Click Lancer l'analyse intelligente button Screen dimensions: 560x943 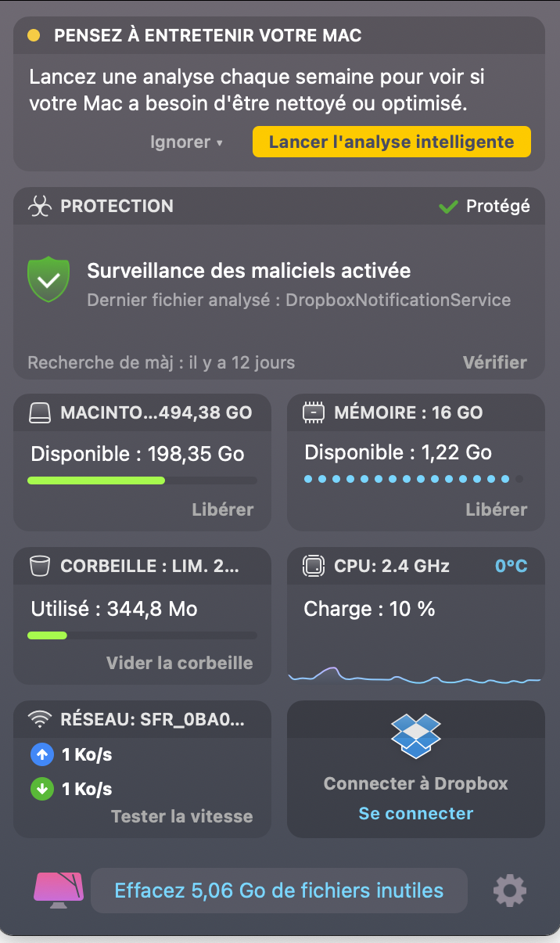click(x=391, y=142)
